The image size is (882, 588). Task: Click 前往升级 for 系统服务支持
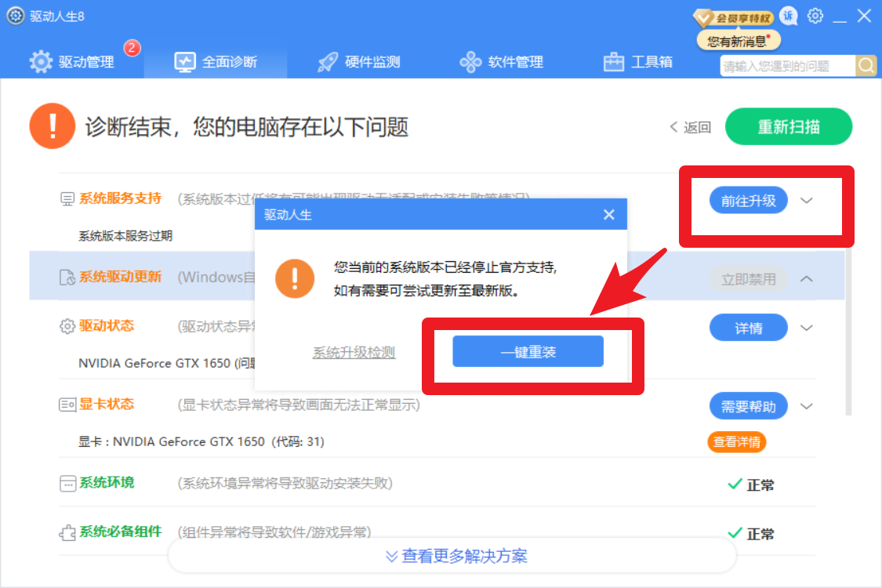(748, 201)
